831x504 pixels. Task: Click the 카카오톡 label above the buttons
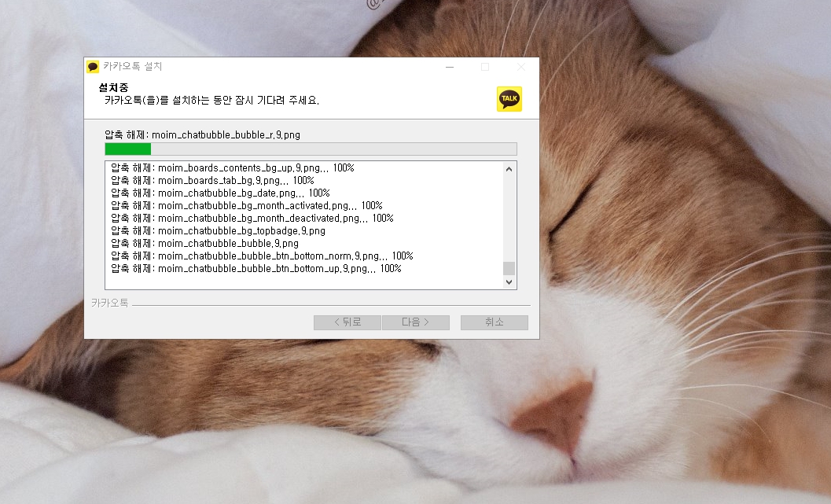point(110,303)
